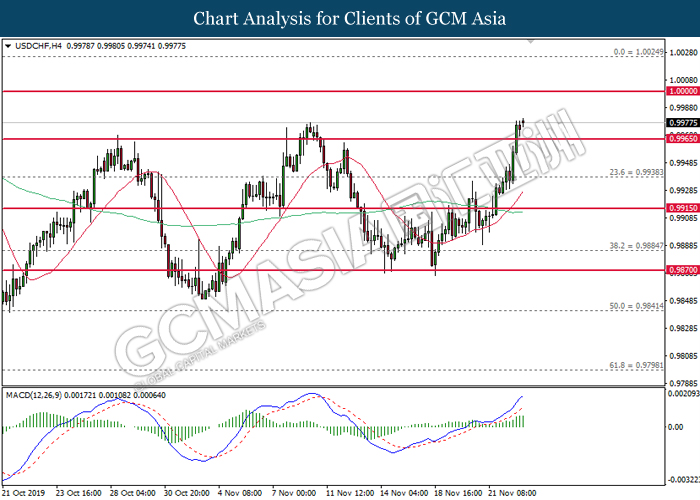This screenshot has width=700, height=500.
Task: Select the 0.98700 red price label
Action: (683, 270)
